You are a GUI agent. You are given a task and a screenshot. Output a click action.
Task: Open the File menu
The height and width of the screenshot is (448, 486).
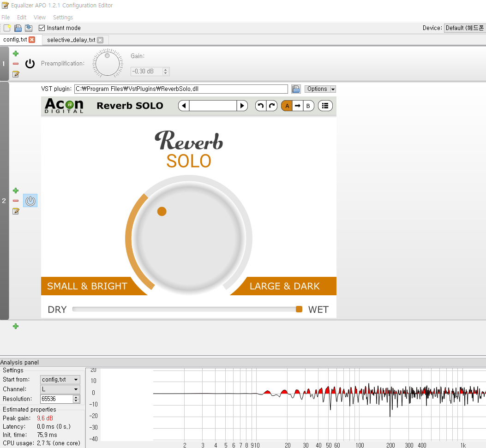click(x=6, y=18)
